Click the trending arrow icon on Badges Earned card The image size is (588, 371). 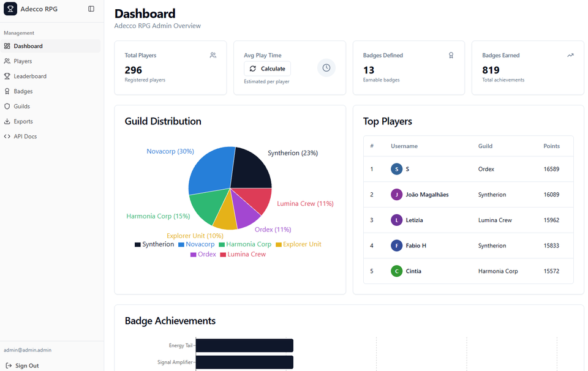coord(570,55)
